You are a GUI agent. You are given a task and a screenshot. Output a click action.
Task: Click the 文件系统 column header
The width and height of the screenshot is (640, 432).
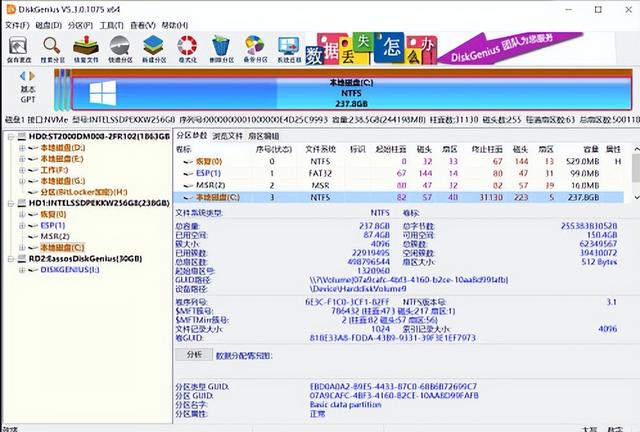click(320, 149)
